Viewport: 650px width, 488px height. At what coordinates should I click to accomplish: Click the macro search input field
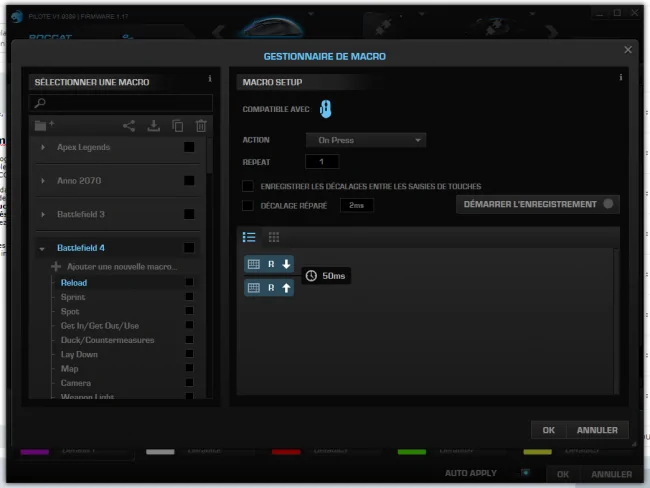121,103
